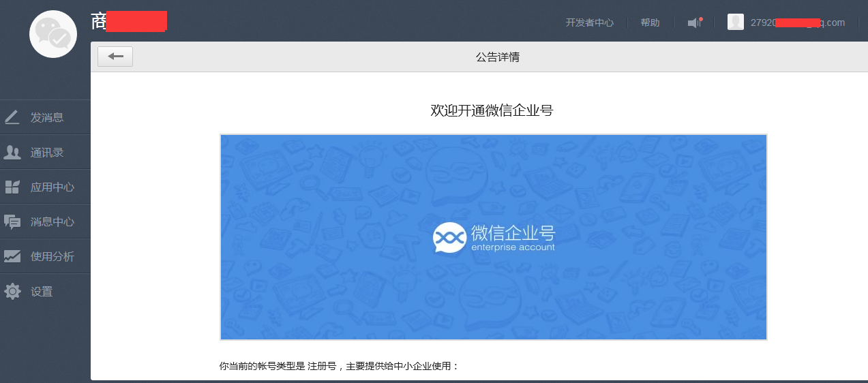The width and height of the screenshot is (868, 383).
Task: Open the 设置 menu item
Action: pyautogui.click(x=45, y=291)
